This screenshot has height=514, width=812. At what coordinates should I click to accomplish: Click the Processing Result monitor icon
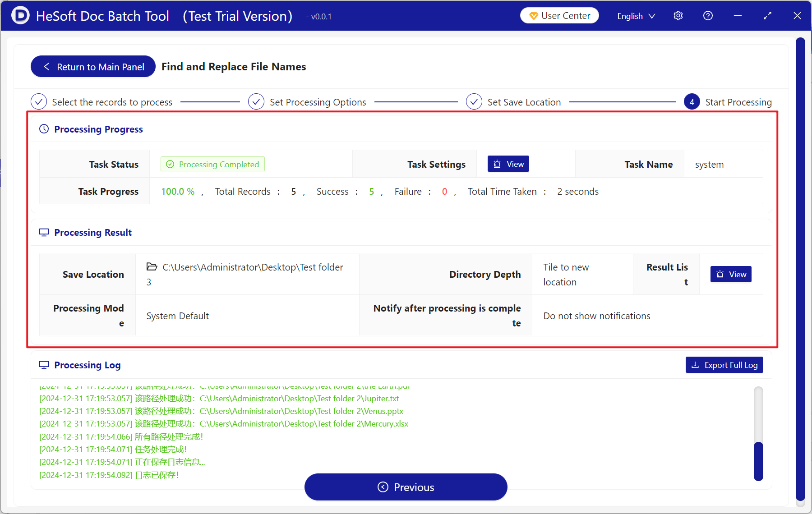click(44, 232)
